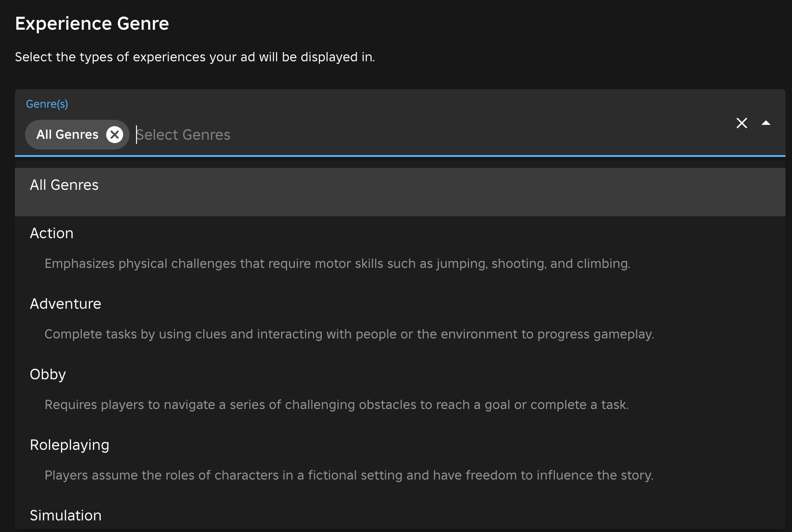Collapse the genre dropdown arrow
Screen dimensions: 792x532
[766, 123]
